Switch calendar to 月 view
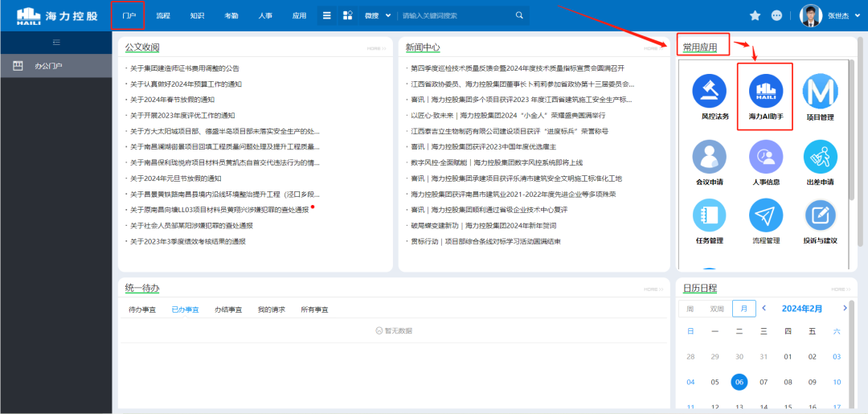 tap(744, 309)
